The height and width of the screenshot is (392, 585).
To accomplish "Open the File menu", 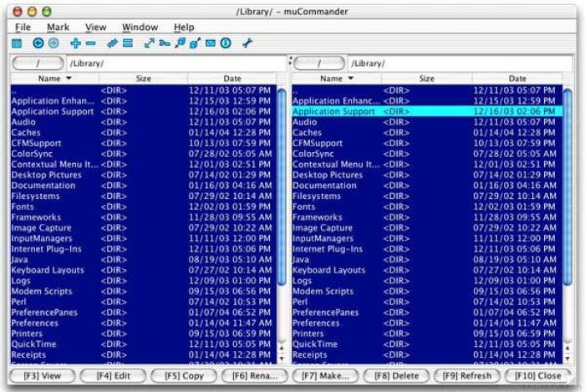I will tap(23, 28).
